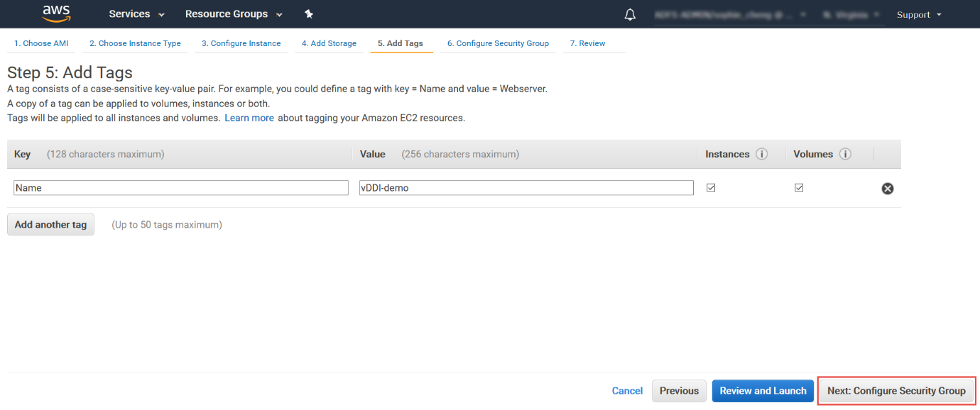Uncheck the Volumes checkbox for the Name tag

tap(799, 187)
